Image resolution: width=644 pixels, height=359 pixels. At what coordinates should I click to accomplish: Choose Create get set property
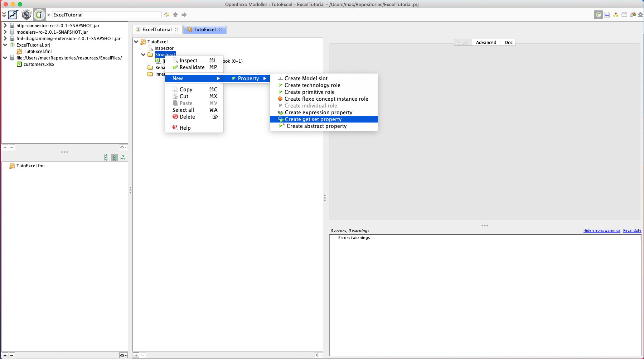coord(324,119)
